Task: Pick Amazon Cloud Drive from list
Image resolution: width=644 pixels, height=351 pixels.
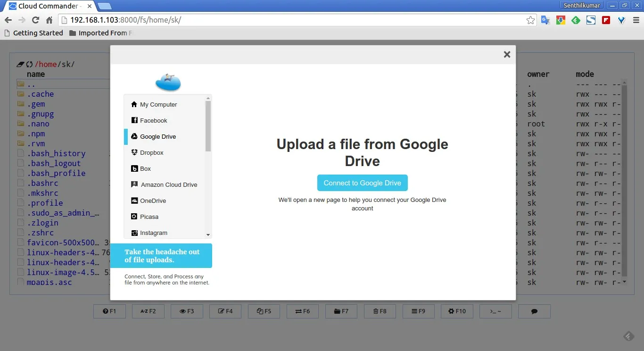Action: 169,184
